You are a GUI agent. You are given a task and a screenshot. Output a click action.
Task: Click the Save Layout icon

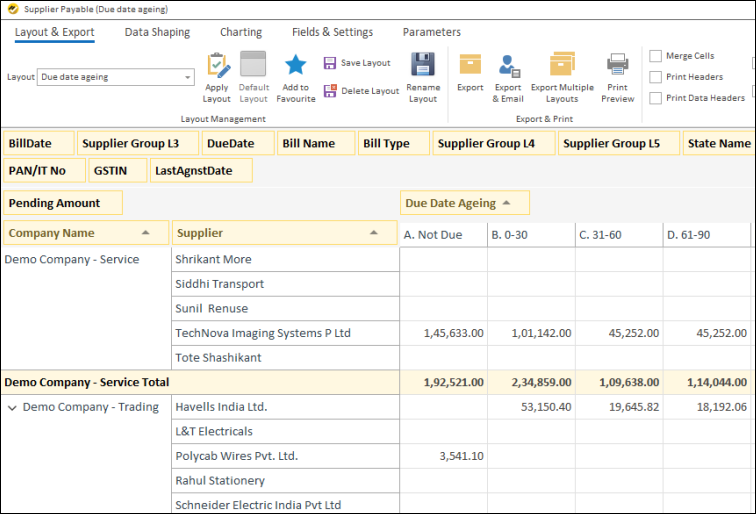click(x=330, y=63)
